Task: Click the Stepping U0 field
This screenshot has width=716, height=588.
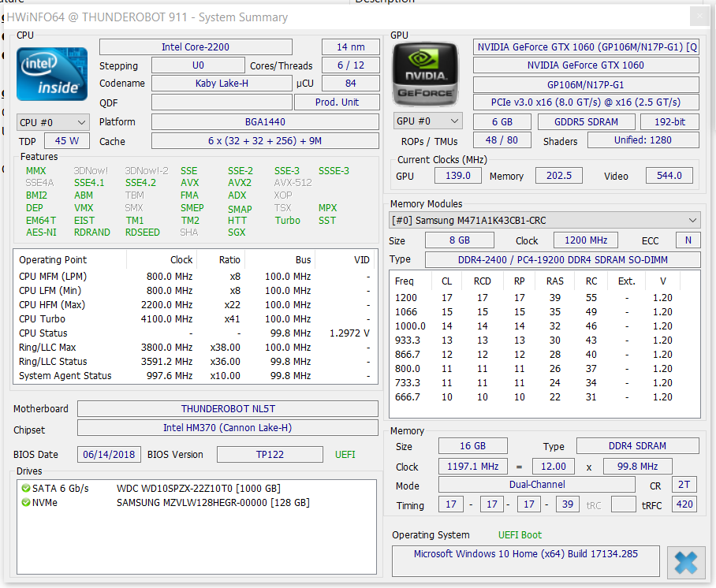Action: (x=198, y=65)
